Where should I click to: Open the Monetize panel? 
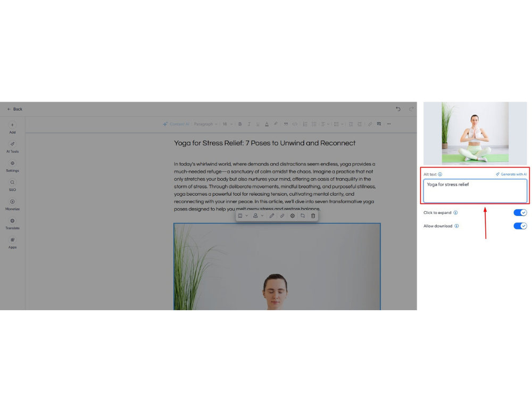point(12,205)
